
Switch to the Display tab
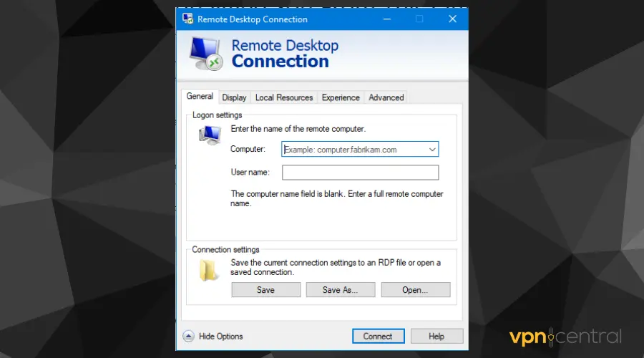pyautogui.click(x=234, y=97)
